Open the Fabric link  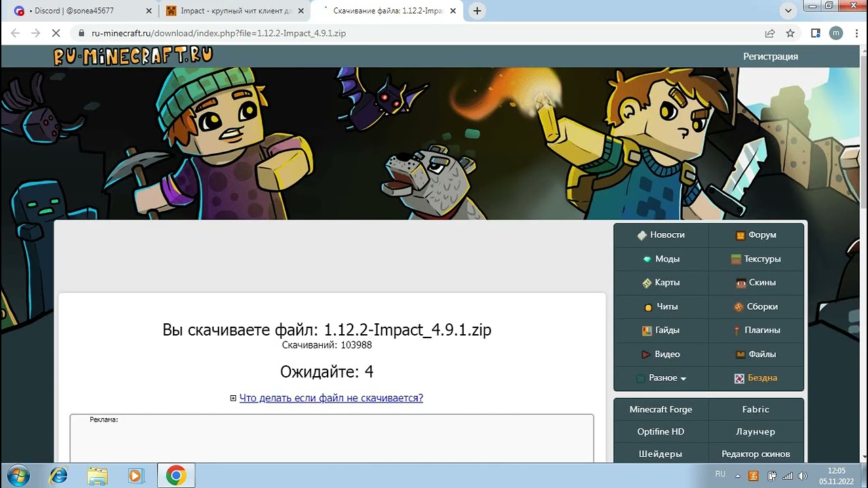point(755,409)
